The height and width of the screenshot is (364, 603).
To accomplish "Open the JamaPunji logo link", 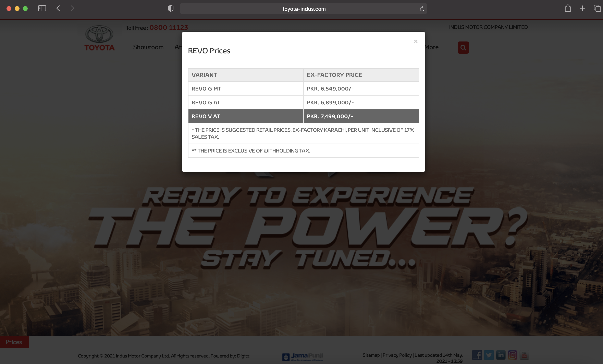I will [x=303, y=357].
